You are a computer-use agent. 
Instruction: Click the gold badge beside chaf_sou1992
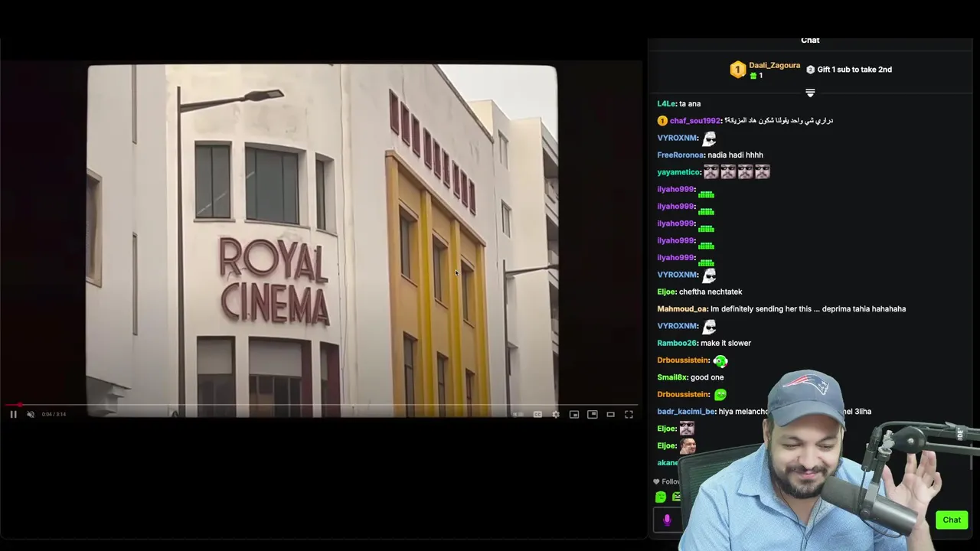coord(662,121)
